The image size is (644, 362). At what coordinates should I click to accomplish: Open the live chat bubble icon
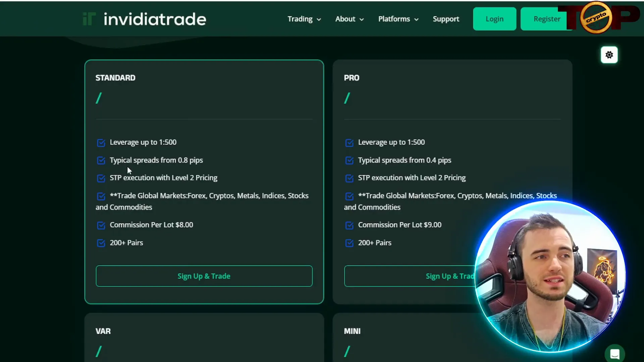(x=614, y=354)
